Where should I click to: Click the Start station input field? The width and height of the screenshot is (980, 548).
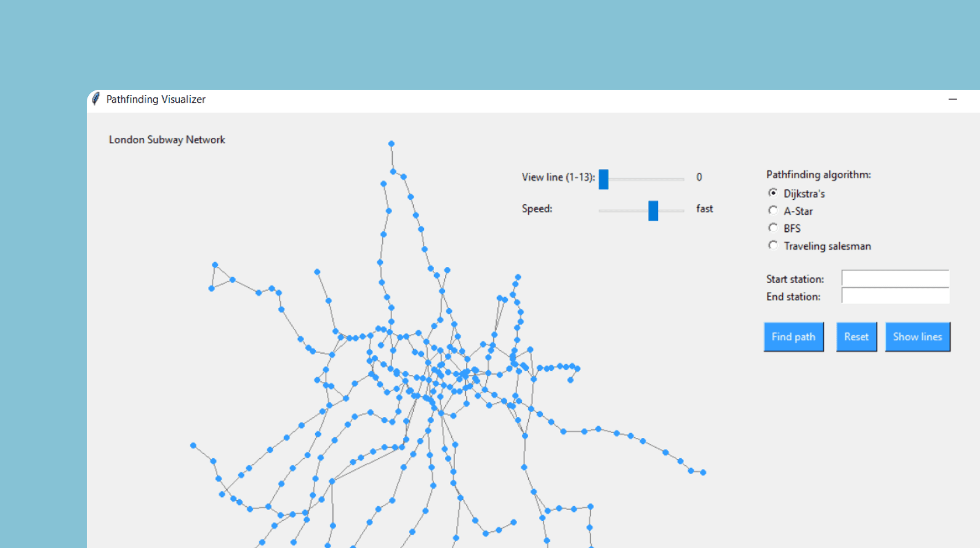point(895,279)
